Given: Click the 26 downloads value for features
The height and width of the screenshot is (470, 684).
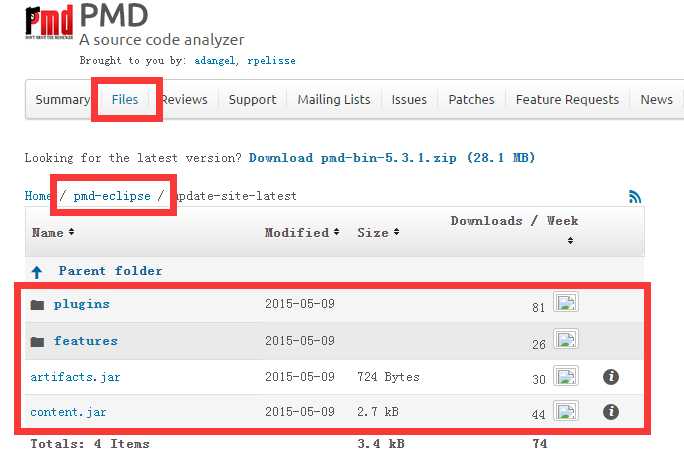Looking at the screenshot, I should pyautogui.click(x=539, y=345).
